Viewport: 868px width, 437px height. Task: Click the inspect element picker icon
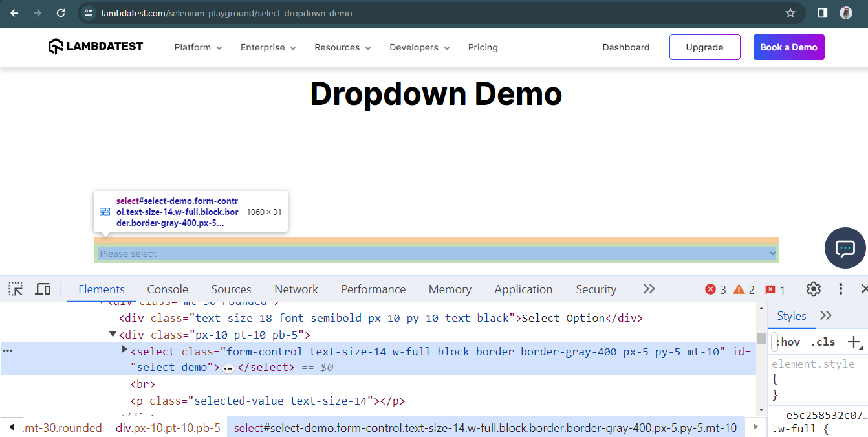16,289
